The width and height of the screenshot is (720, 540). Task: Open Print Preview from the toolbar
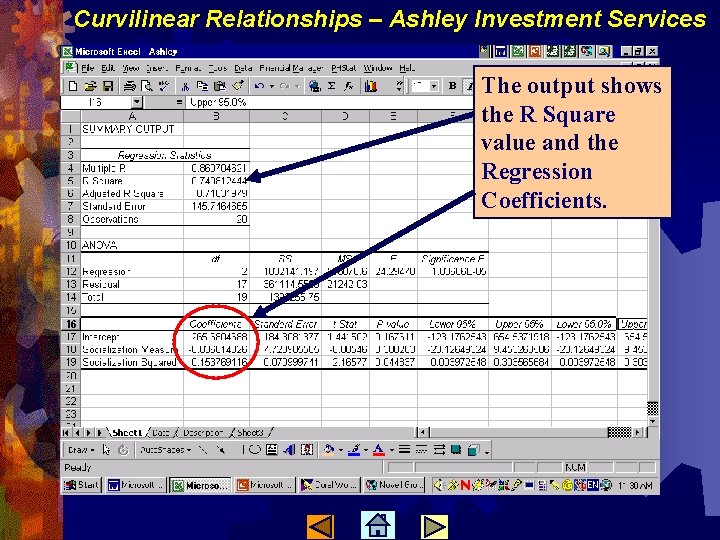pyautogui.click(x=146, y=86)
